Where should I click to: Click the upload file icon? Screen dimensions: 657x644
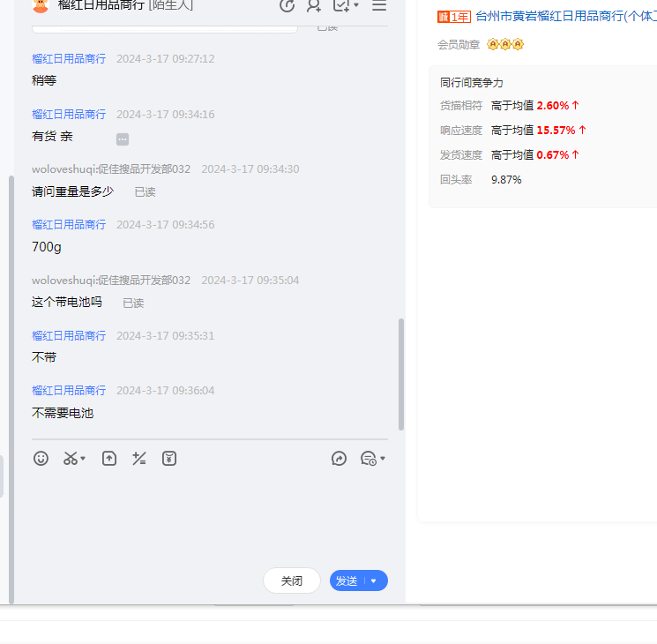[x=109, y=459]
